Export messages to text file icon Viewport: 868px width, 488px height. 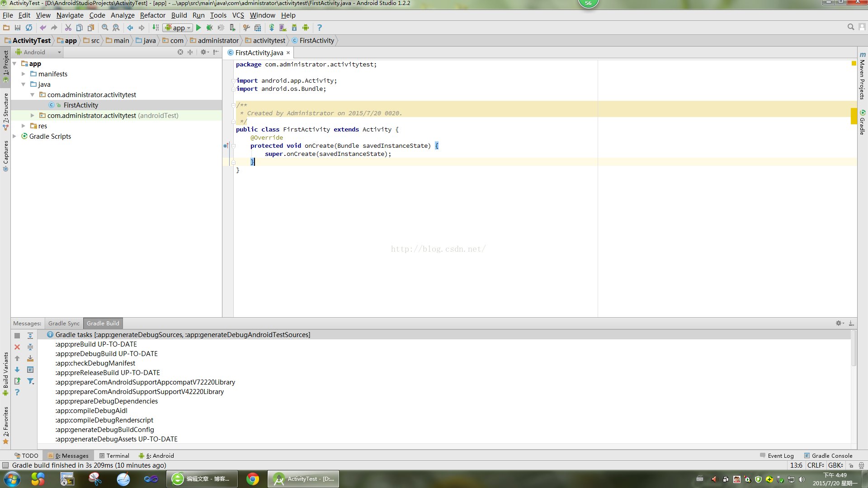[17, 381]
